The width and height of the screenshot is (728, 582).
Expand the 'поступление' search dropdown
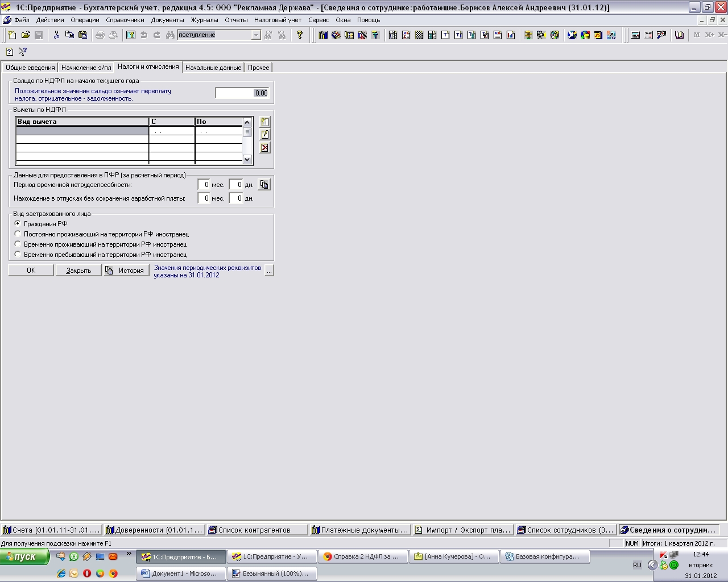(x=256, y=35)
